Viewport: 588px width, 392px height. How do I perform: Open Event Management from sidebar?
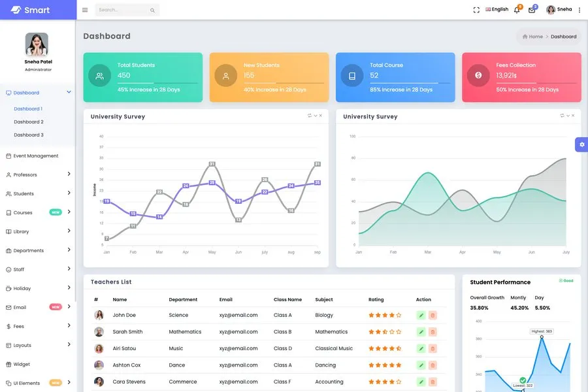pos(36,156)
